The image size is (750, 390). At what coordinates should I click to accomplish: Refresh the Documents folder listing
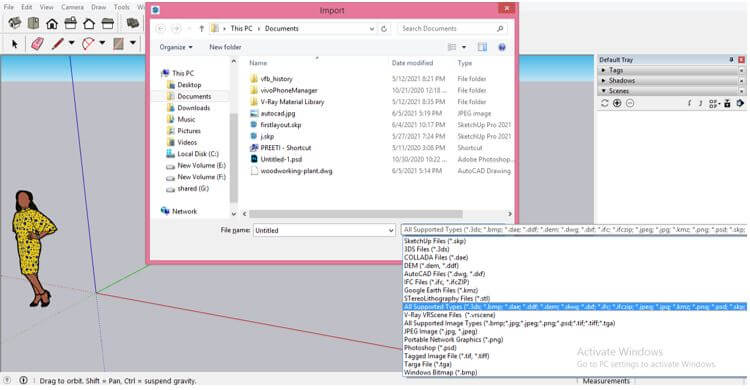point(384,29)
